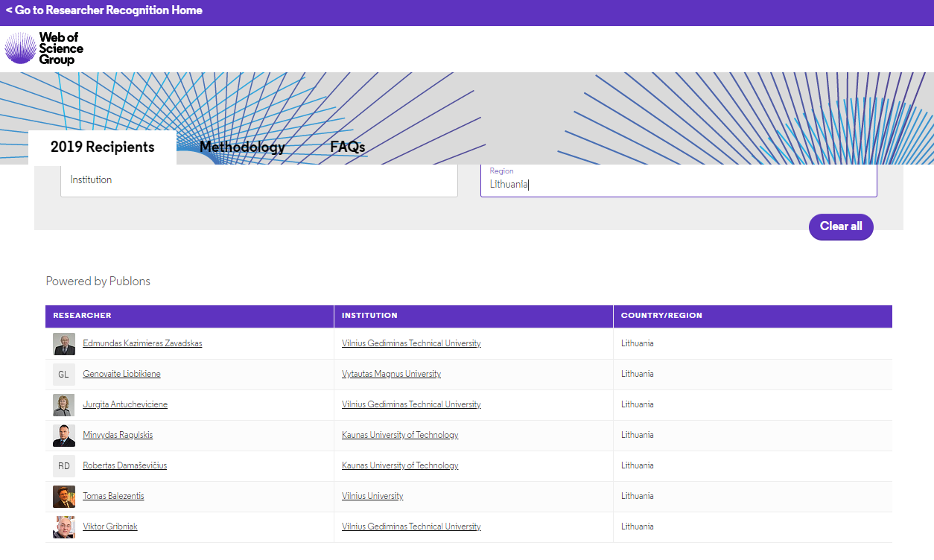
Task: Click the INSTITUTION column header
Action: click(x=474, y=316)
